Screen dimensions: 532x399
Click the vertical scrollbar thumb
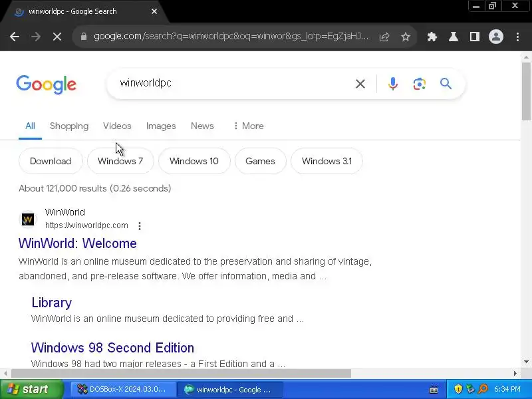coord(526,91)
